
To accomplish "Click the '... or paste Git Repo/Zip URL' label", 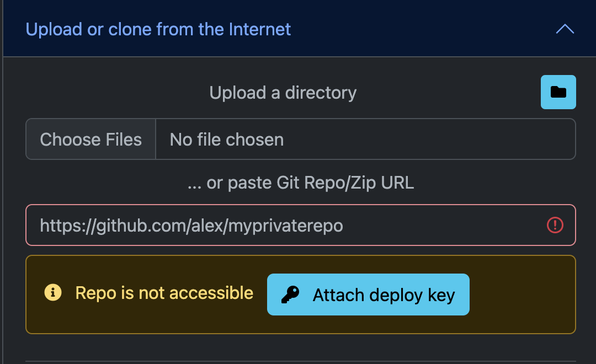I will (x=301, y=183).
